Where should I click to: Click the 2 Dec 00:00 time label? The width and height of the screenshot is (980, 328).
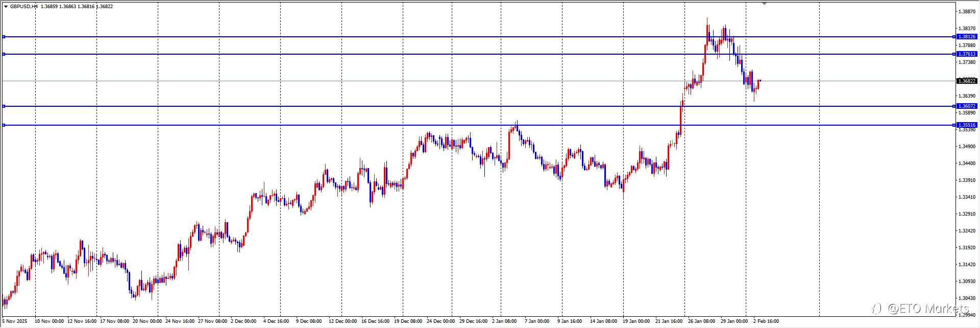point(243,321)
